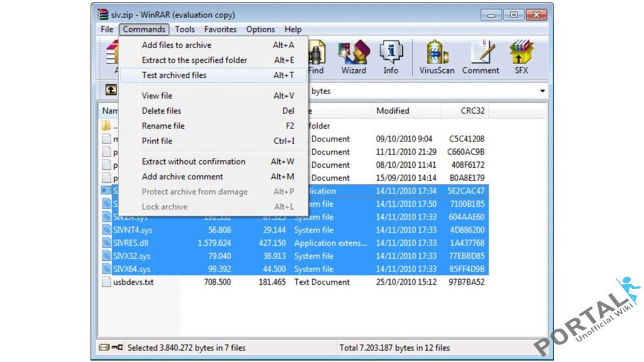Viewport: 644px width, 362px height.
Task: Open the File menu
Action: (107, 29)
